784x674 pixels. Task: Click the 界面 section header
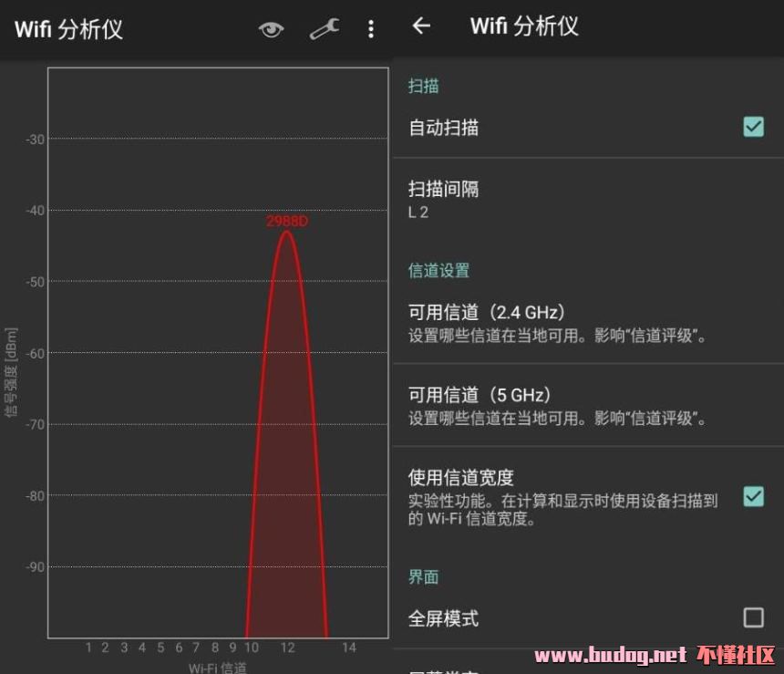coord(424,576)
